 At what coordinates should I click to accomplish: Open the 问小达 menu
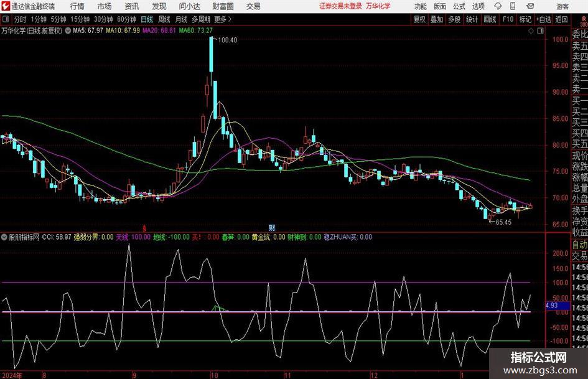[x=189, y=6]
